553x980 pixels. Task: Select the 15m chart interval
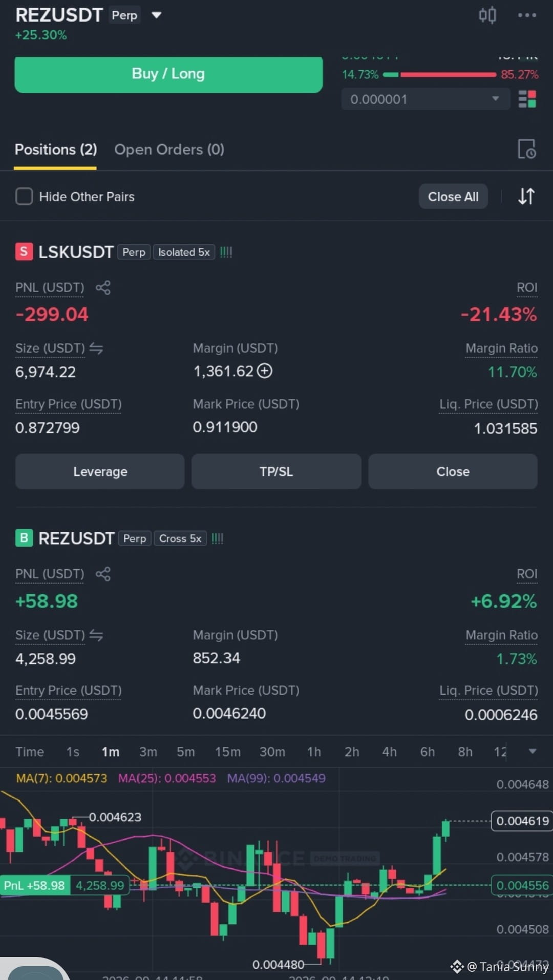tap(227, 752)
